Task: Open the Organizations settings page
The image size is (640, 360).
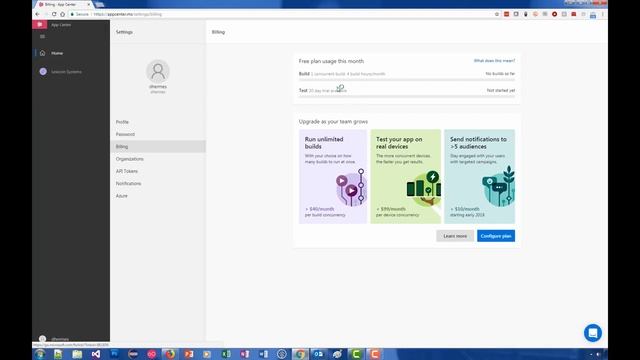Action: tap(129, 159)
